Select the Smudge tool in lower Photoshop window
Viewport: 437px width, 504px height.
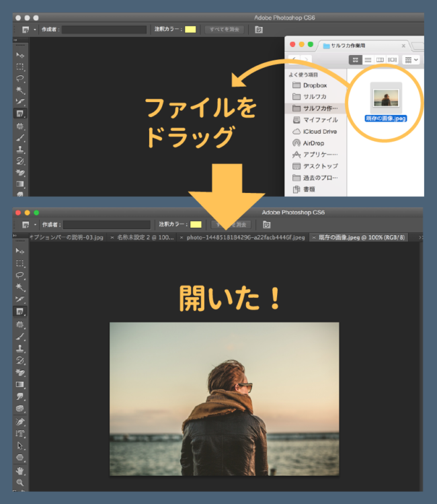coord(20,396)
